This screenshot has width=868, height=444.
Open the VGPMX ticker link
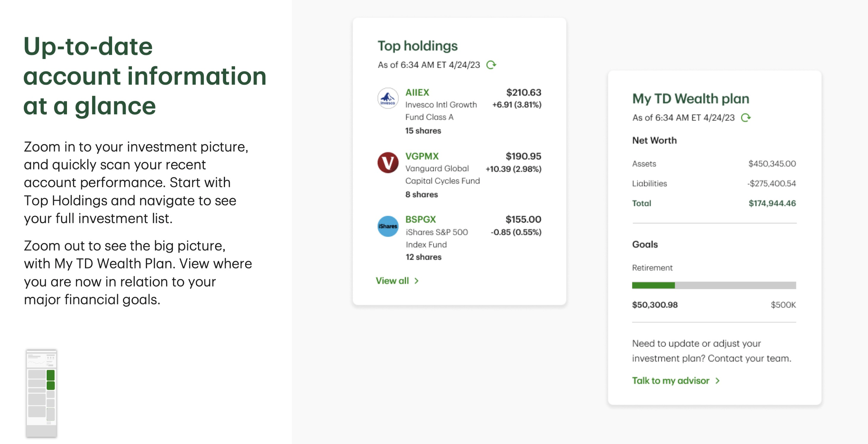(422, 156)
